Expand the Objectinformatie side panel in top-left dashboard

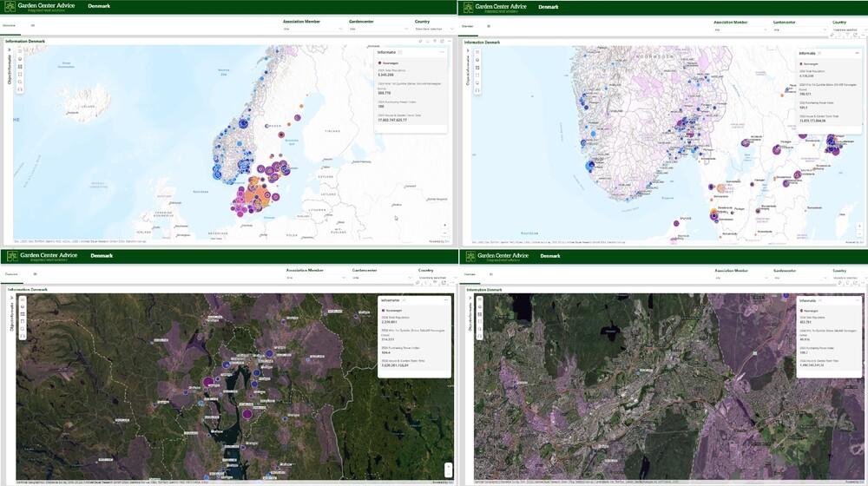(9, 50)
